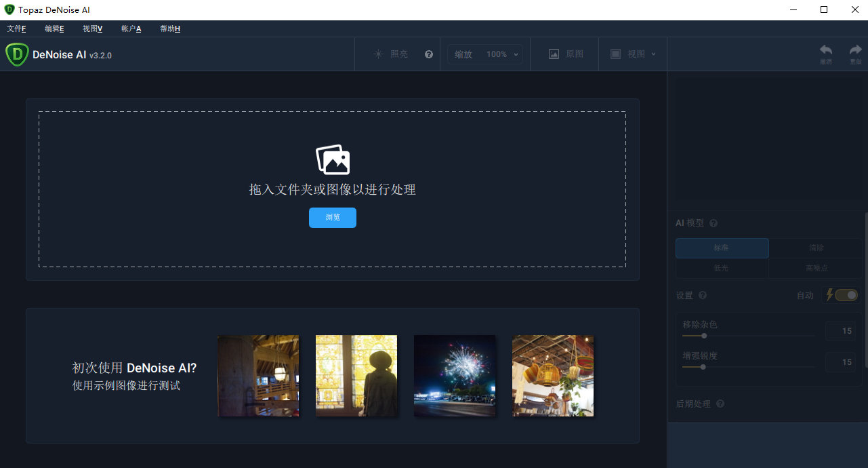
Task: Click the right panel vertical scrollbar
Action: 866,290
